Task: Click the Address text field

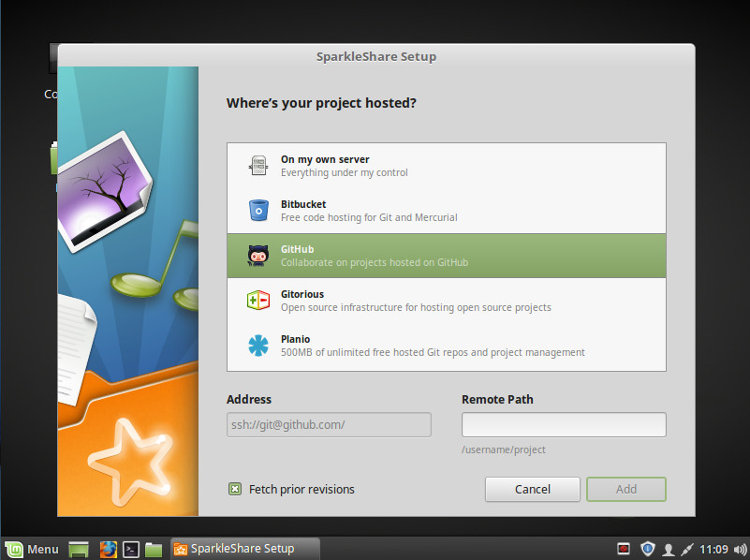Action: (x=329, y=424)
